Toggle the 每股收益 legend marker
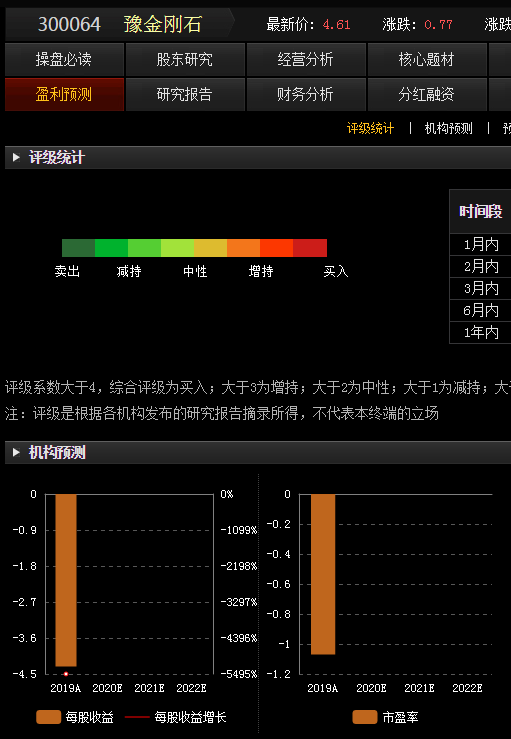This screenshot has width=511, height=739. [x=49, y=717]
